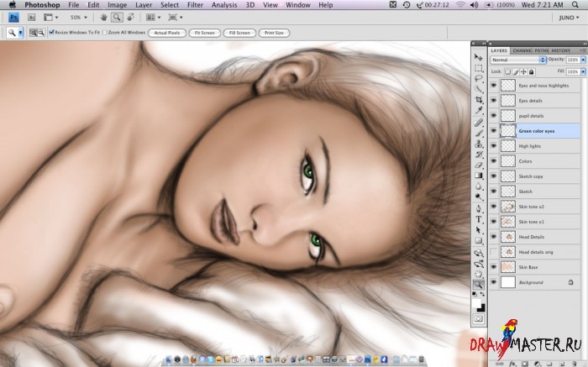Switch to the History tab
The image size is (588, 367).
point(561,50)
